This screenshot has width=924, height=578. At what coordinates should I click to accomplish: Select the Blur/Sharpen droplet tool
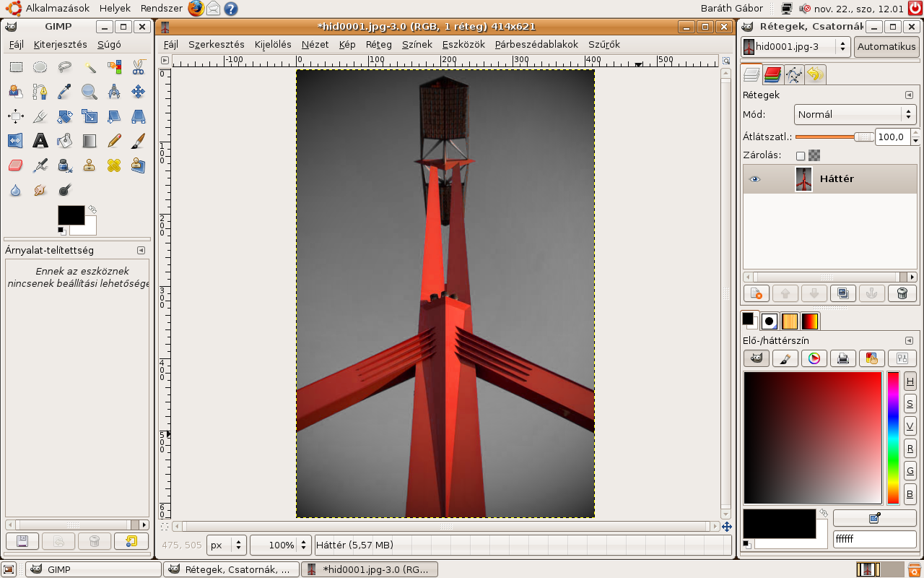point(16,190)
